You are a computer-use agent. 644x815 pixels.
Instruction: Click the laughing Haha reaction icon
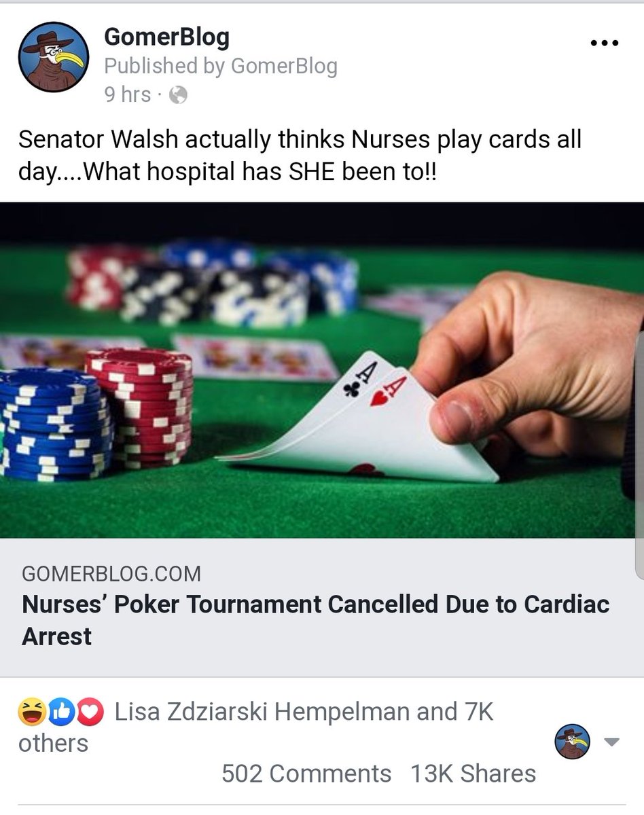(x=31, y=712)
